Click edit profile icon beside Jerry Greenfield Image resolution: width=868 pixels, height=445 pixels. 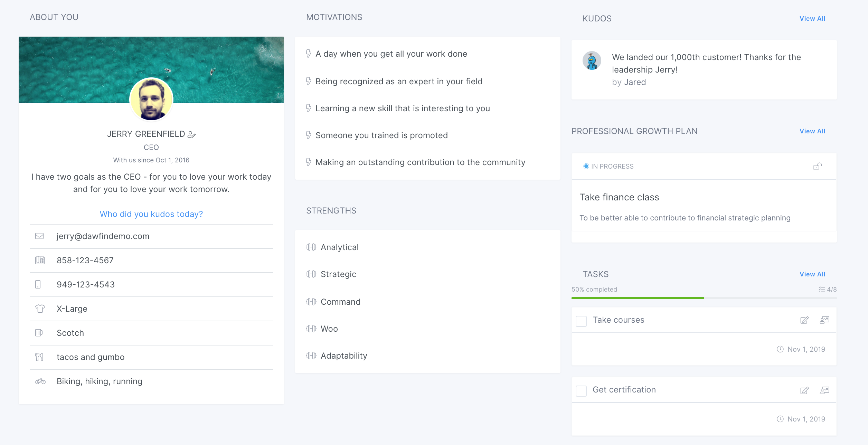[x=191, y=134]
